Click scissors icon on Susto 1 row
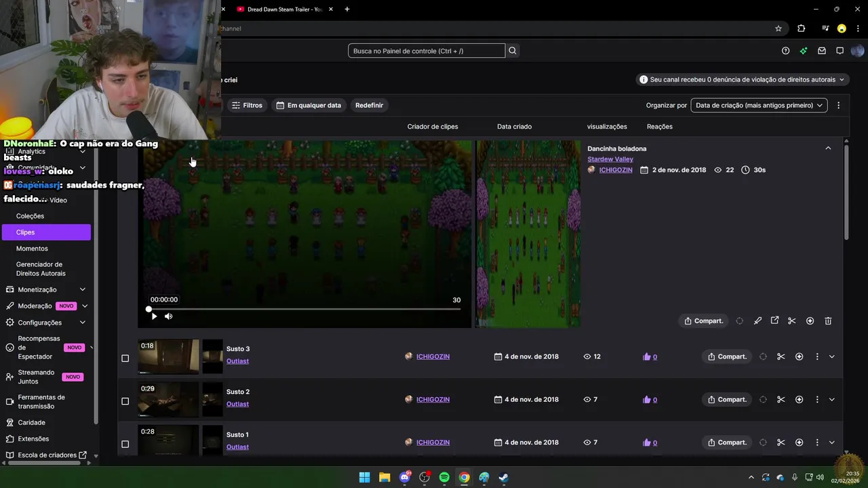The height and width of the screenshot is (488, 868). (x=781, y=443)
